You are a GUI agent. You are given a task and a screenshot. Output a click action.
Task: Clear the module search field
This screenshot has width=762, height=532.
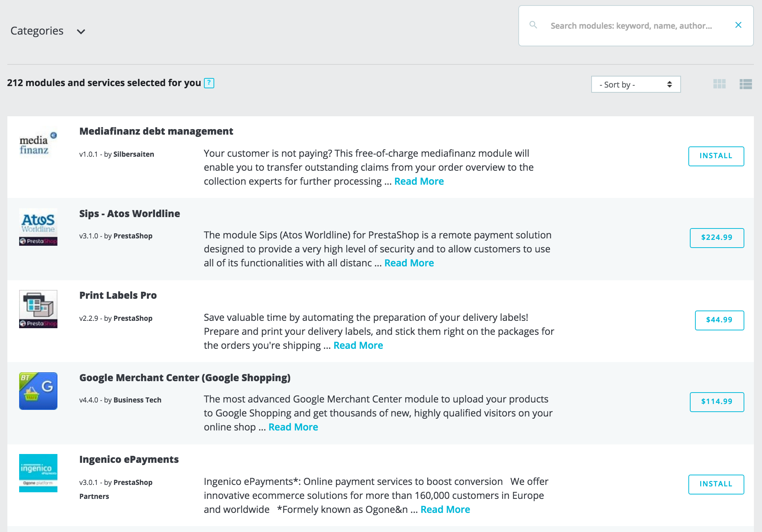[x=738, y=25]
